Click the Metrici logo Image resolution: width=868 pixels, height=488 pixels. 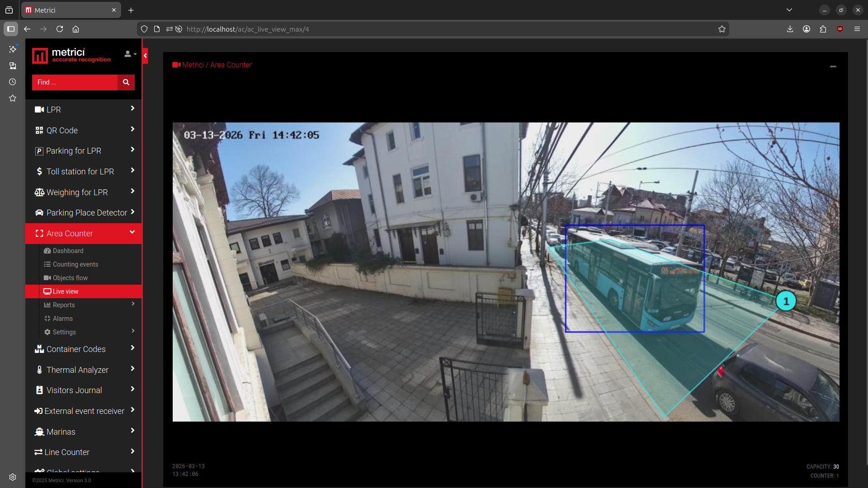tap(71, 56)
